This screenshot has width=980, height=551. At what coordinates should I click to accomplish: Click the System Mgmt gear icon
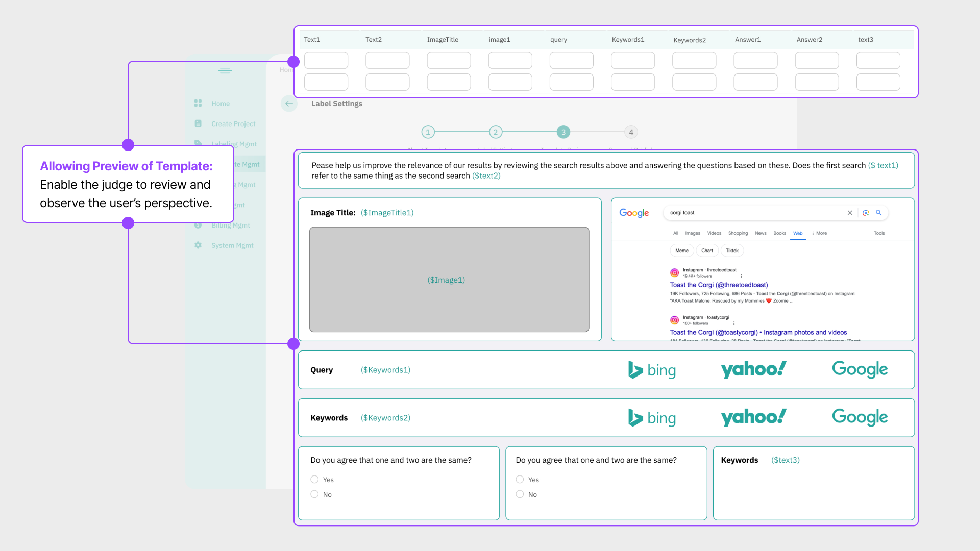[x=198, y=245]
